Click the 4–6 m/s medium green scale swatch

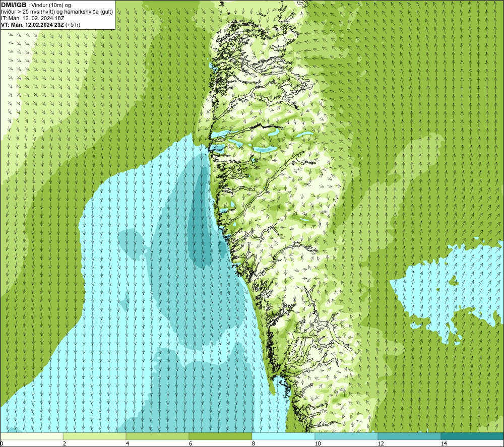tap(157, 436)
